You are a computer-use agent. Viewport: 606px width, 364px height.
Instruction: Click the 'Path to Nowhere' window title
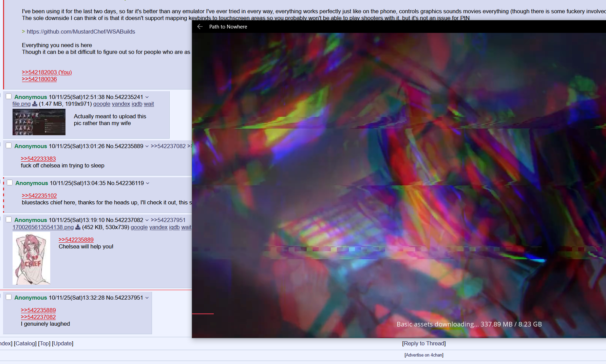(228, 27)
